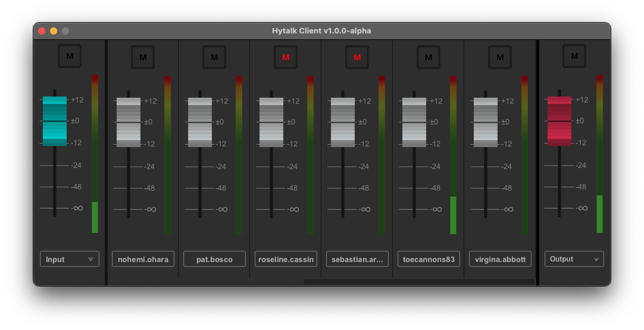Click the -48 mark on Output fader
The height and width of the screenshot is (330, 644).
pyautogui.click(x=581, y=186)
